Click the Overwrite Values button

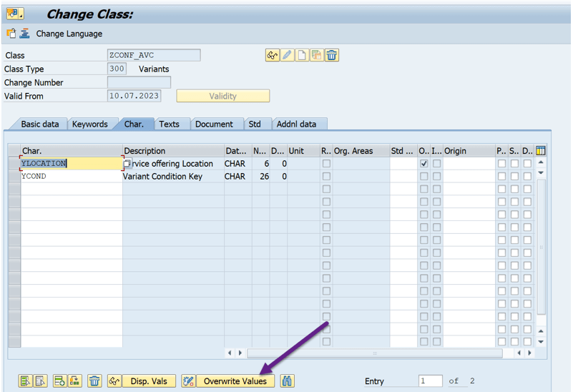235,381
